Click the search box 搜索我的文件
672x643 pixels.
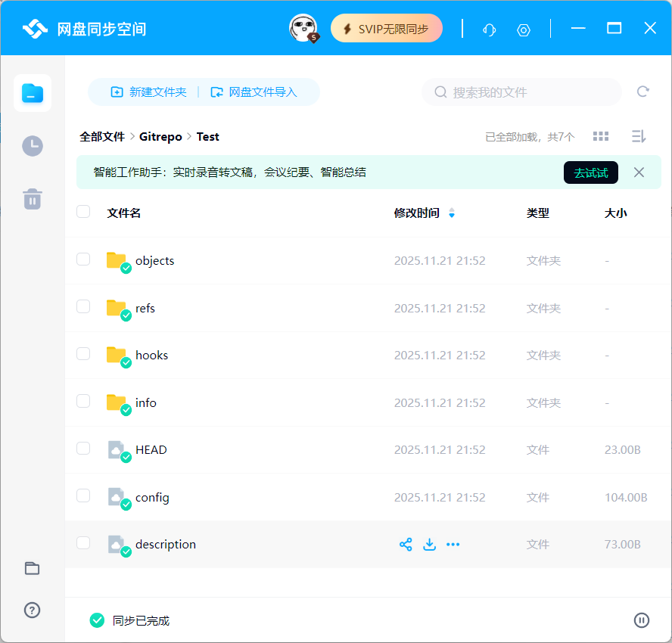521,92
